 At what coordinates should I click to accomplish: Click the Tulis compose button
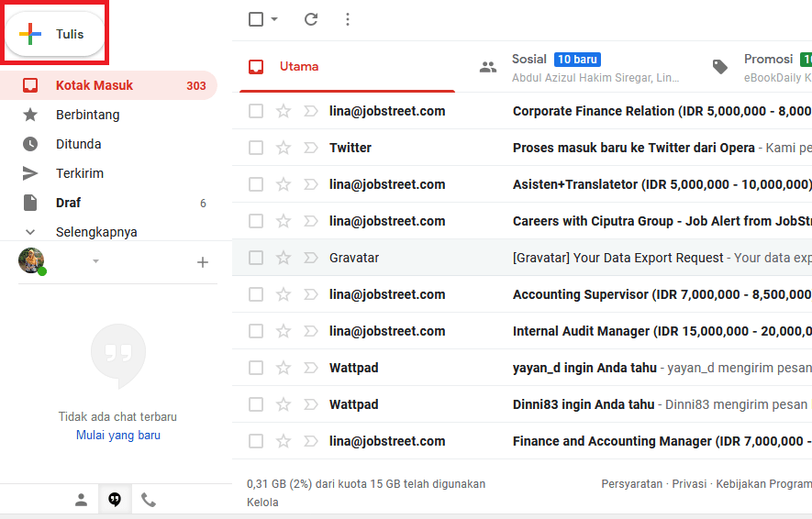tap(55, 34)
